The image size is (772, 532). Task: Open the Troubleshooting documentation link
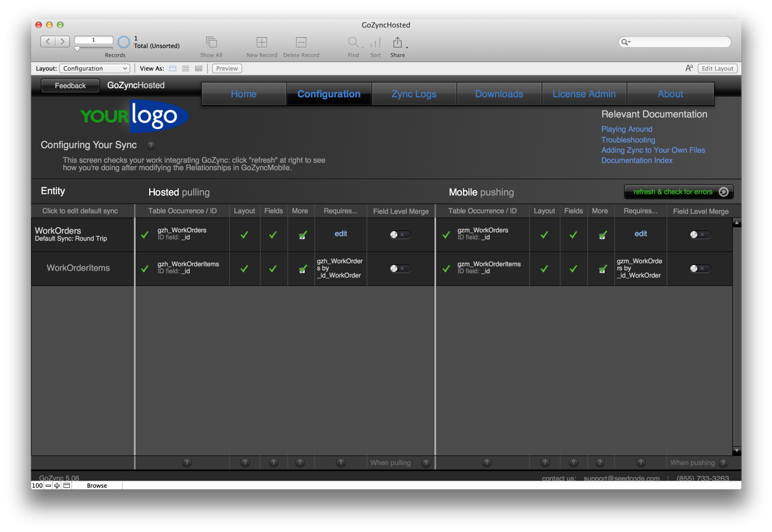628,140
